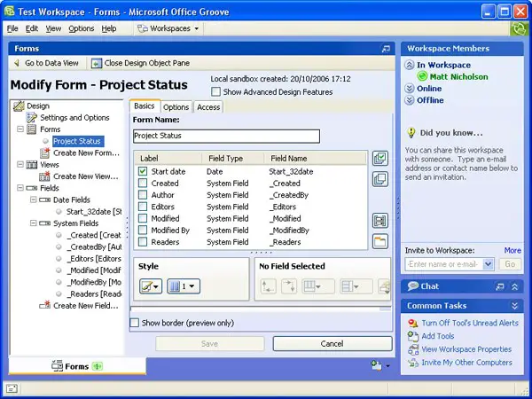Open the Options menu
The image size is (532, 399).
[x=81, y=29]
